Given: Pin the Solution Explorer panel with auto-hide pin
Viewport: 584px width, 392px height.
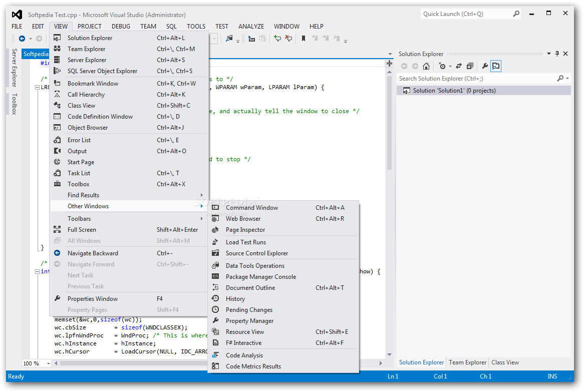Looking at the screenshot, I should [x=557, y=54].
